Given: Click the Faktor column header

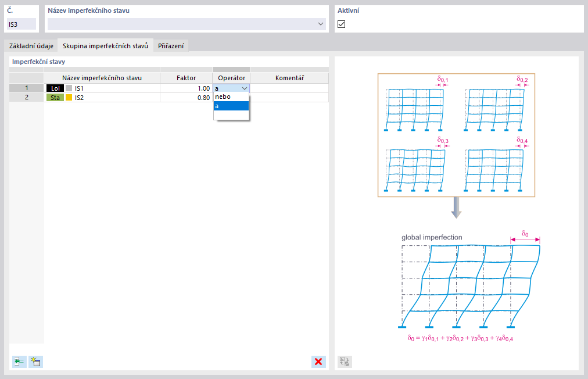Looking at the screenshot, I should [x=187, y=78].
